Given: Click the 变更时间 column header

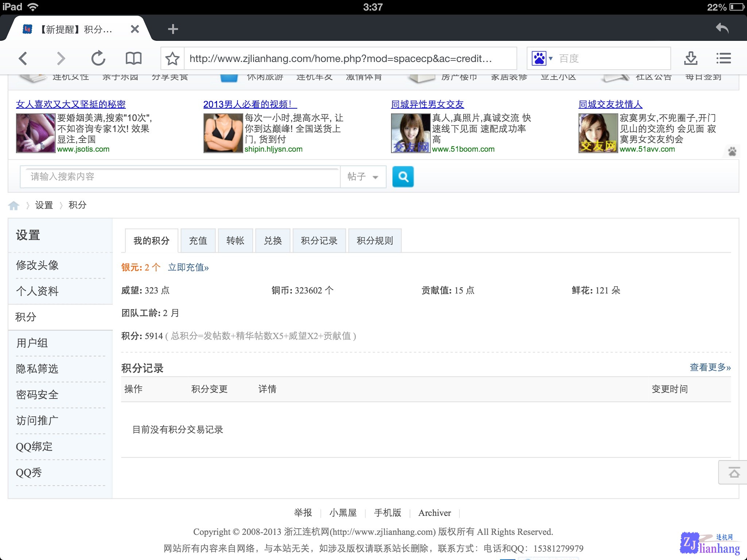Looking at the screenshot, I should pyautogui.click(x=670, y=389).
